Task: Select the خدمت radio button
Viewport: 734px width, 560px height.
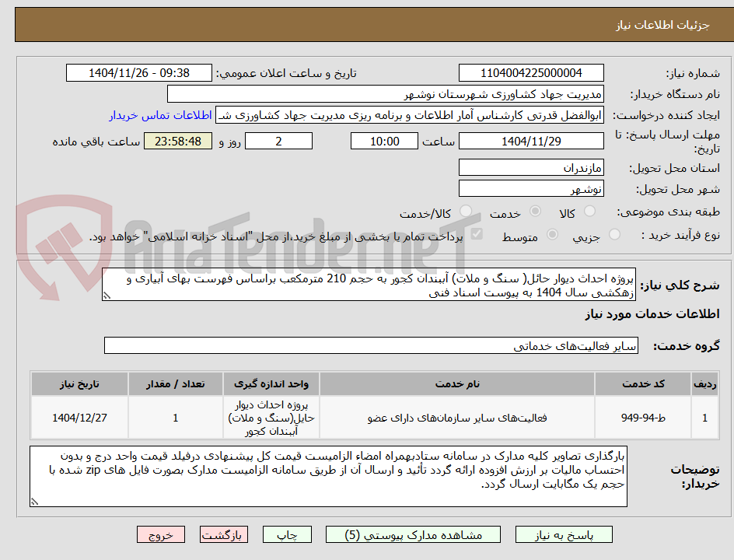Action: pyautogui.click(x=535, y=212)
